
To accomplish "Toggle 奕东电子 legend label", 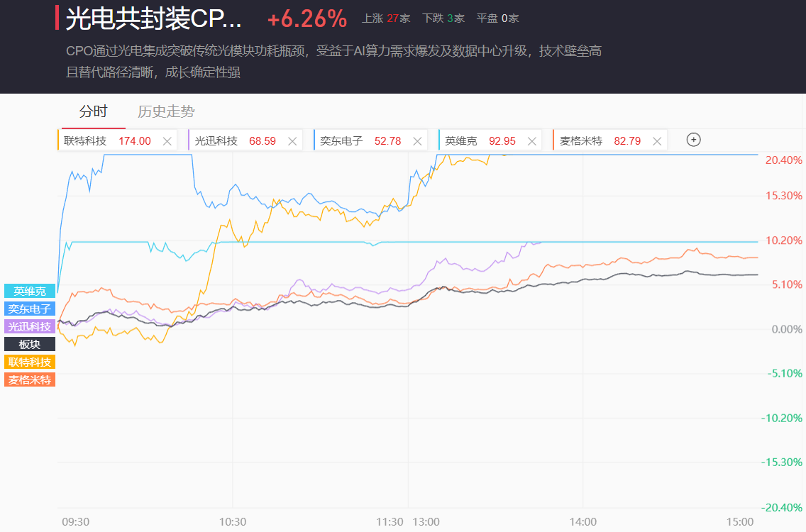I will [x=29, y=309].
